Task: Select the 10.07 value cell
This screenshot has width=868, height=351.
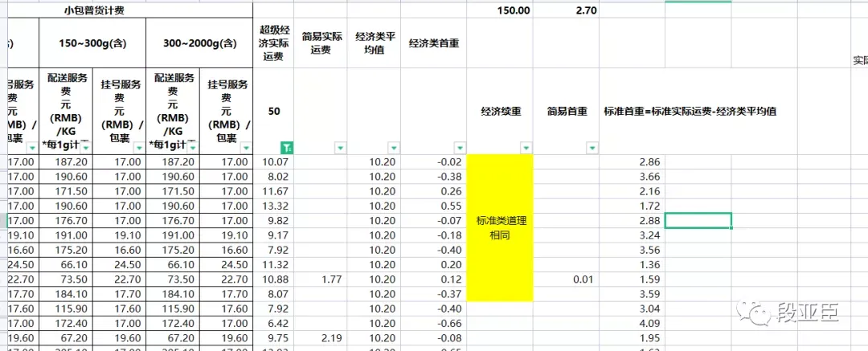Action: 273,161
